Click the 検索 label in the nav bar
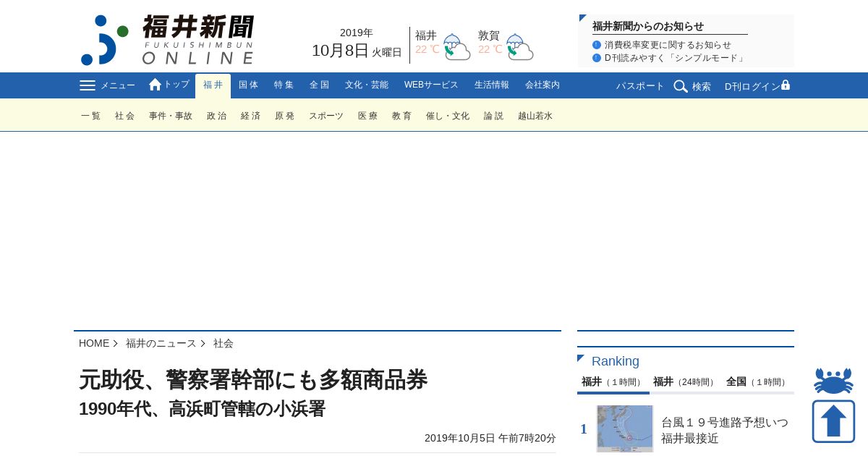 coord(702,86)
